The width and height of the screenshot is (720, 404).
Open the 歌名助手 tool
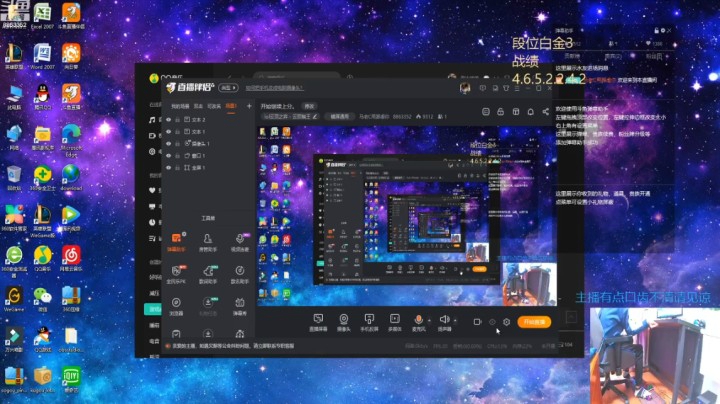[240, 274]
